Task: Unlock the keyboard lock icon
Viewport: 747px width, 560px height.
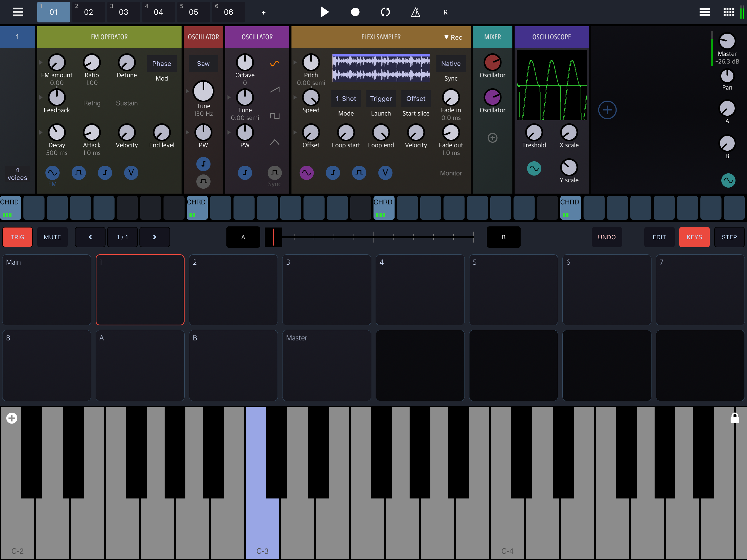Action: point(734,418)
